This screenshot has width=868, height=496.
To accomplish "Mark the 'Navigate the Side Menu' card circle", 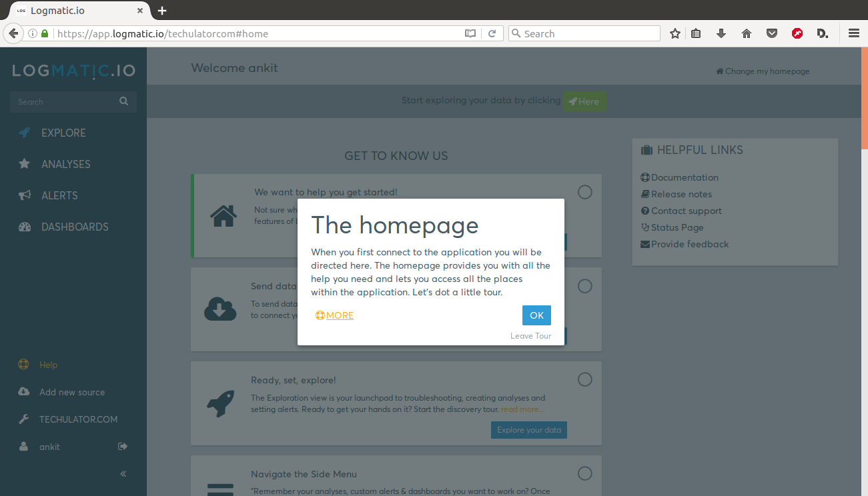I will (585, 473).
